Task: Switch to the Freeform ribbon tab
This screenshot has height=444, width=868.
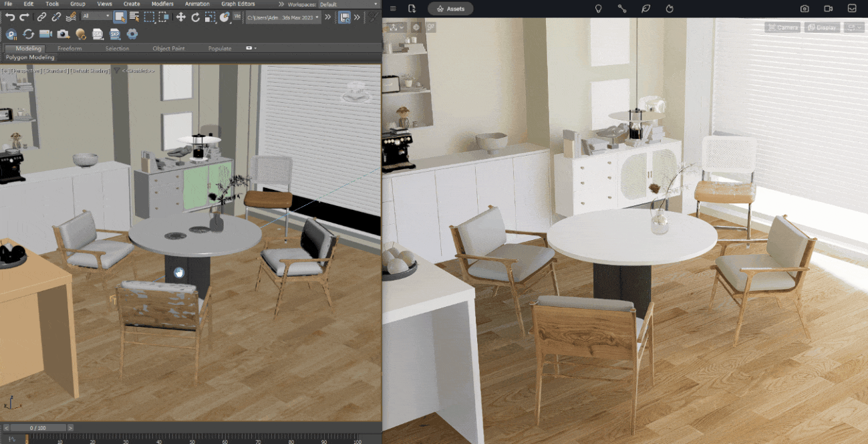Action: (x=69, y=48)
